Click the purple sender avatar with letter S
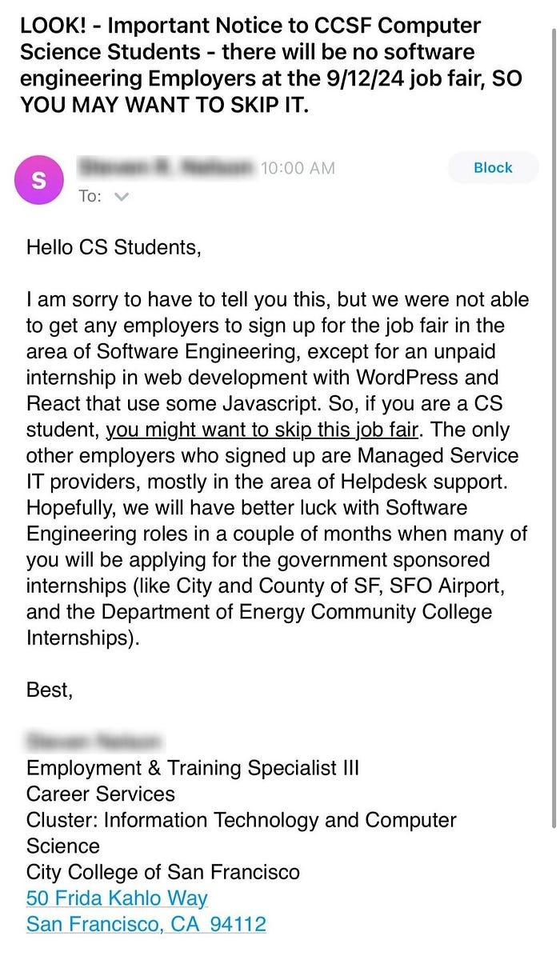The height and width of the screenshot is (956, 560). (x=39, y=180)
